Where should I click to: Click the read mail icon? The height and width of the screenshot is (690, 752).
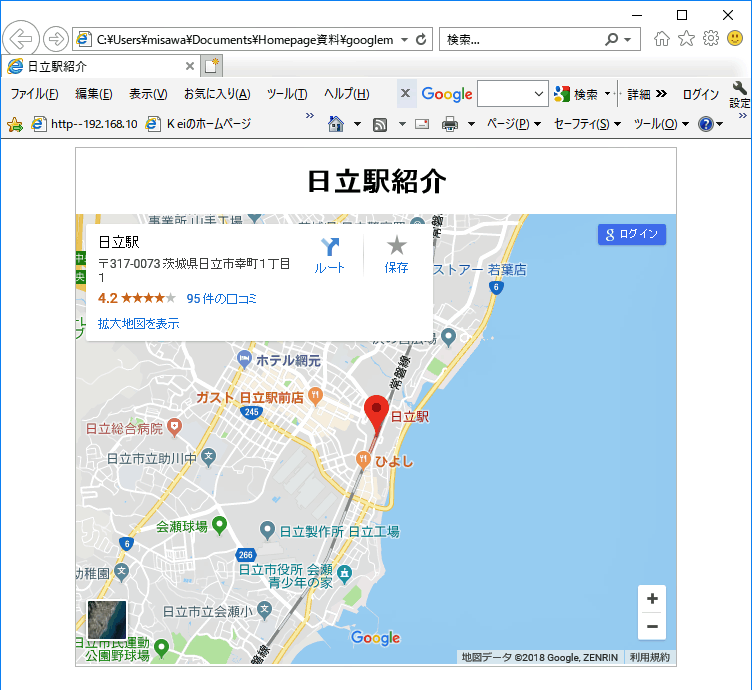coord(422,124)
